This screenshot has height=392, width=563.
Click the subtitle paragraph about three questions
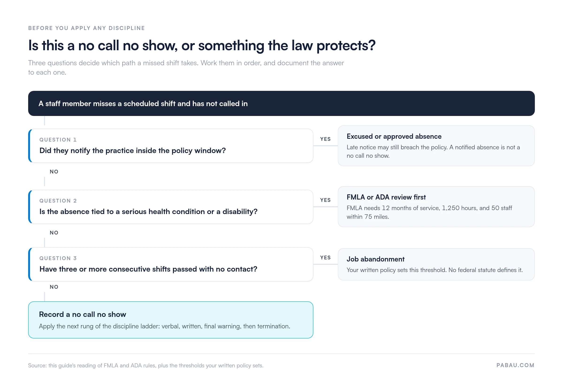pos(186,67)
